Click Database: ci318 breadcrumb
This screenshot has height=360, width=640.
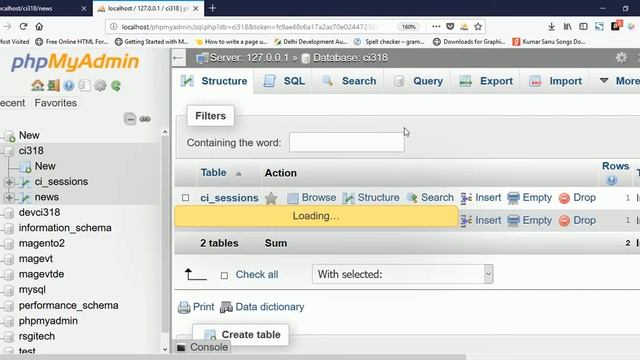[x=350, y=58]
